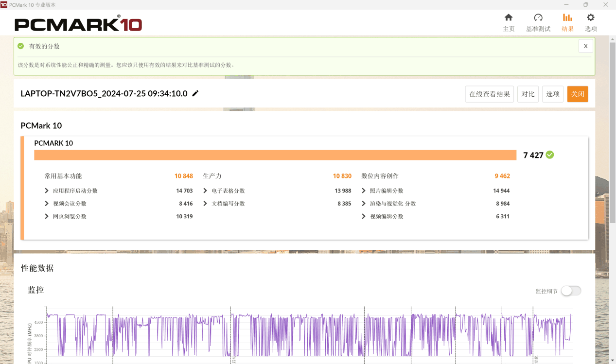The height and width of the screenshot is (364, 616).
Task: Select the Results (结果) bar chart icon
Action: pyautogui.click(x=567, y=18)
